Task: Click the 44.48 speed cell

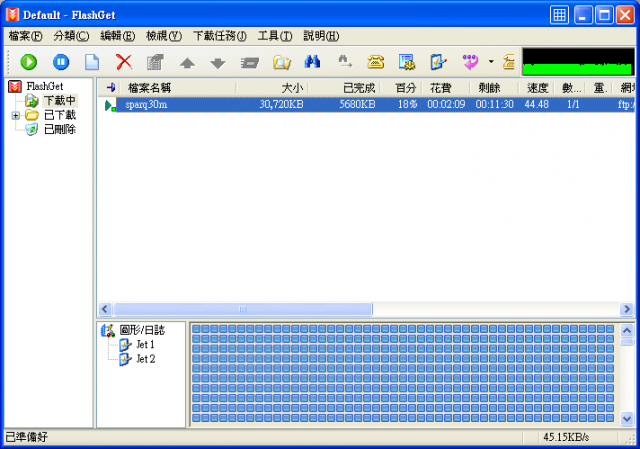Action: (x=536, y=104)
